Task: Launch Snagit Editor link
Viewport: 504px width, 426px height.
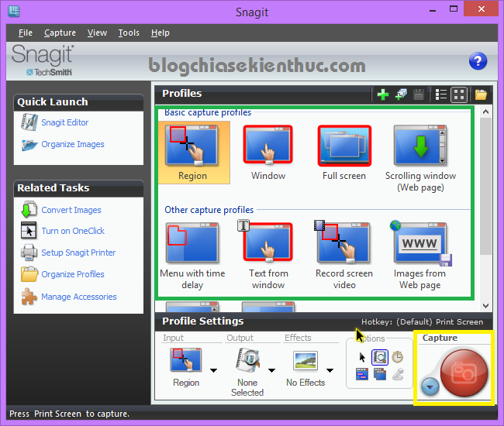Action: [x=64, y=122]
